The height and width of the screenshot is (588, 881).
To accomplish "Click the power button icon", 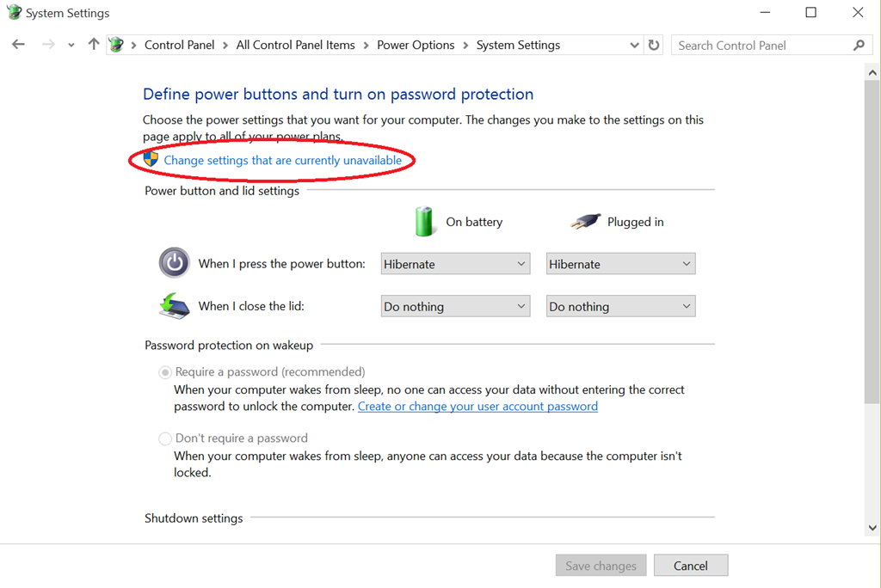I will coord(174,263).
